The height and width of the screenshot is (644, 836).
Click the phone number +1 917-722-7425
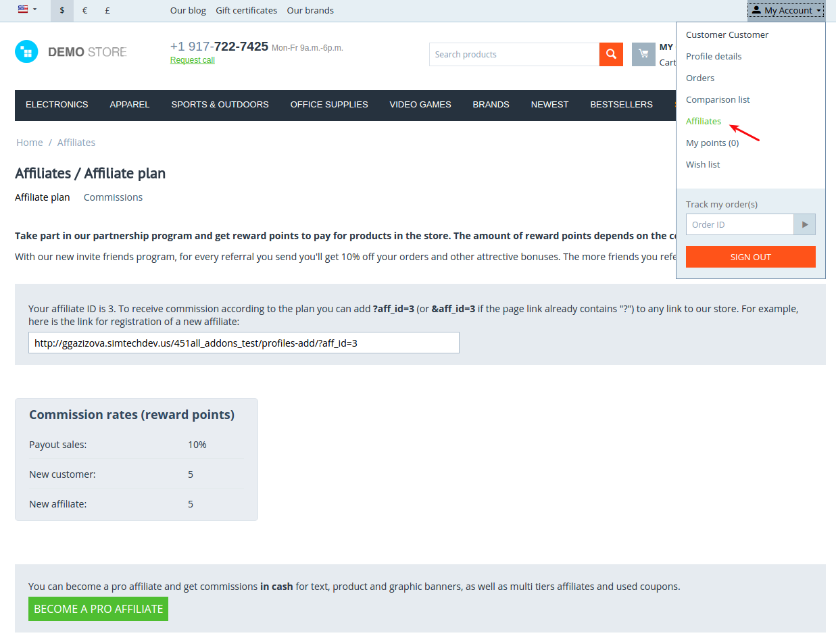coord(219,47)
